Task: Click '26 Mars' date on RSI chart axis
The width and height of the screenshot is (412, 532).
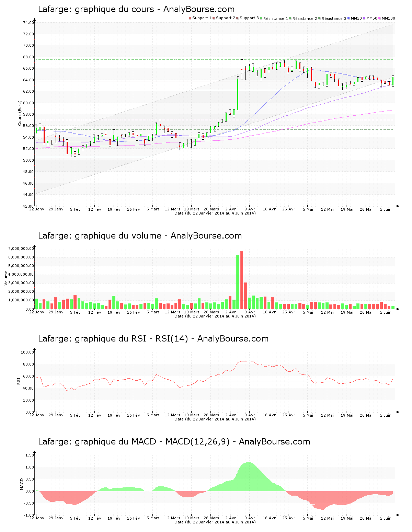Action: tap(211, 415)
